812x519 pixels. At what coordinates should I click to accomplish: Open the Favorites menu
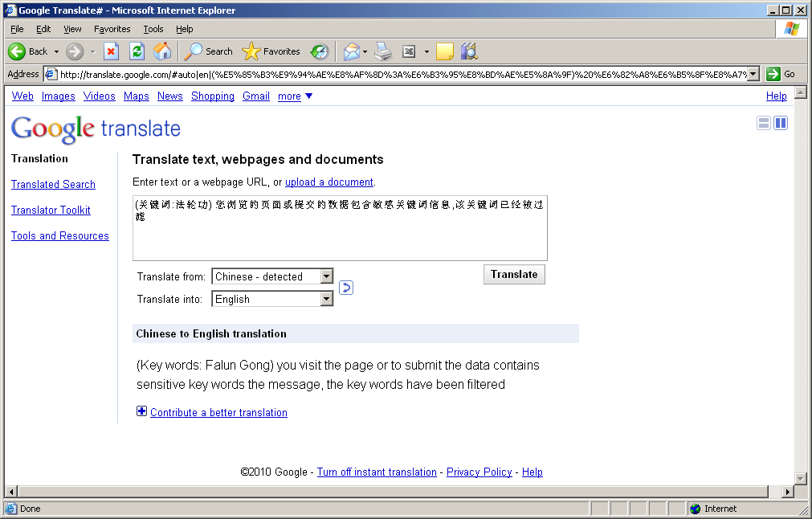click(x=112, y=29)
